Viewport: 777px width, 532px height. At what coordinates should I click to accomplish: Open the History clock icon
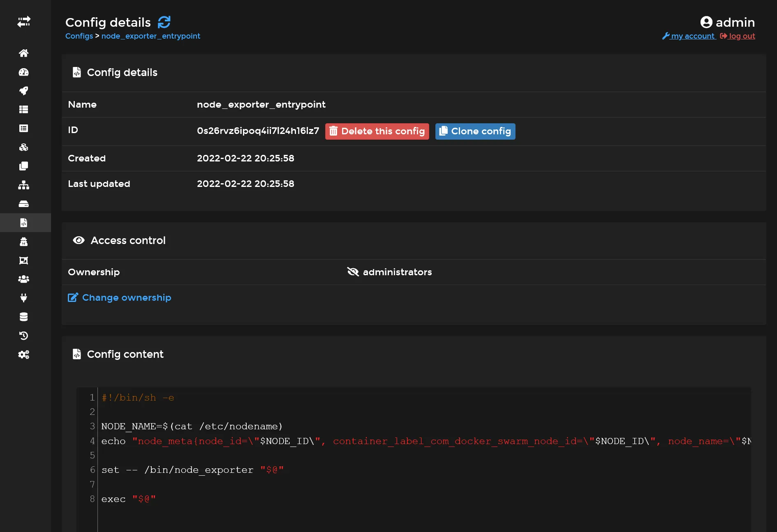coord(24,336)
